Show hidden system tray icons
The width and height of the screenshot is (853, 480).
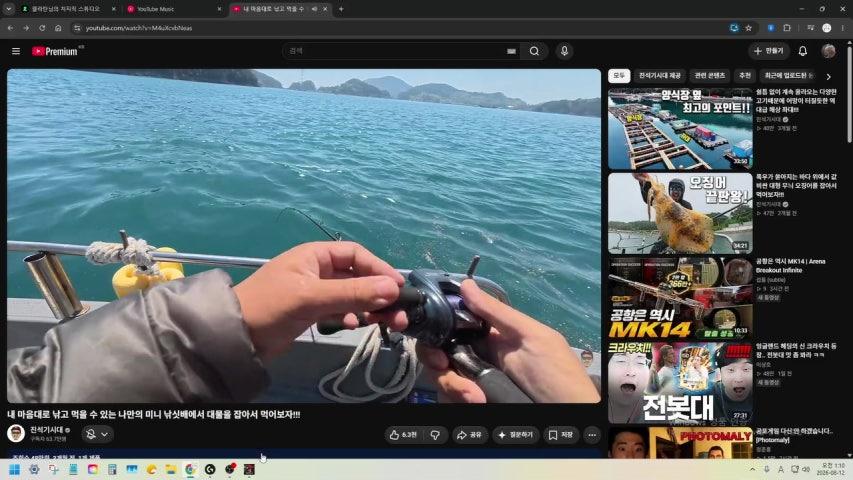(752, 469)
